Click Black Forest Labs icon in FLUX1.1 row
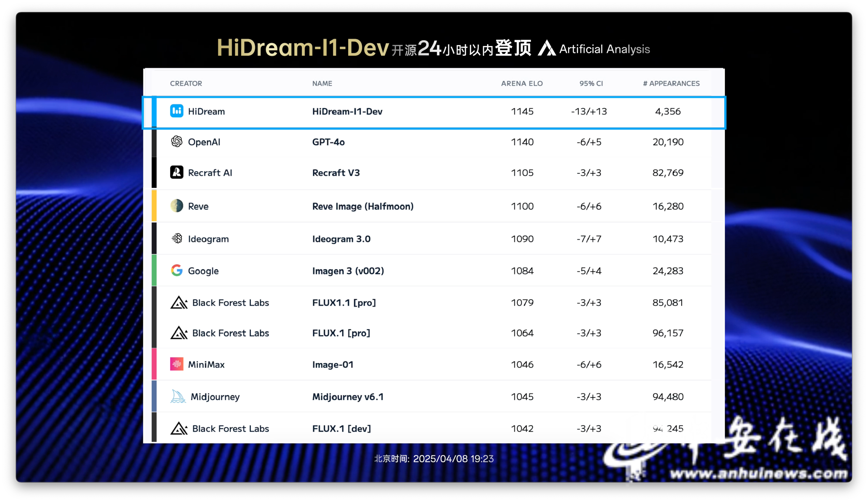Image resolution: width=868 pixels, height=502 pixels. pos(179,303)
